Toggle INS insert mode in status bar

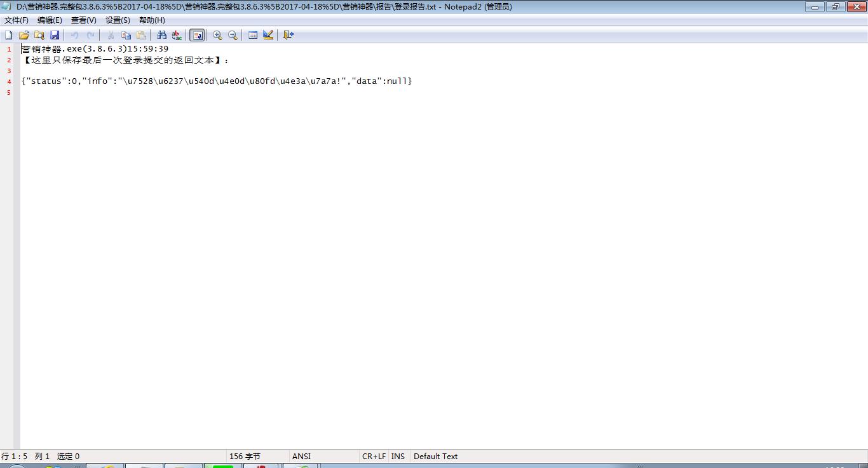click(x=398, y=456)
